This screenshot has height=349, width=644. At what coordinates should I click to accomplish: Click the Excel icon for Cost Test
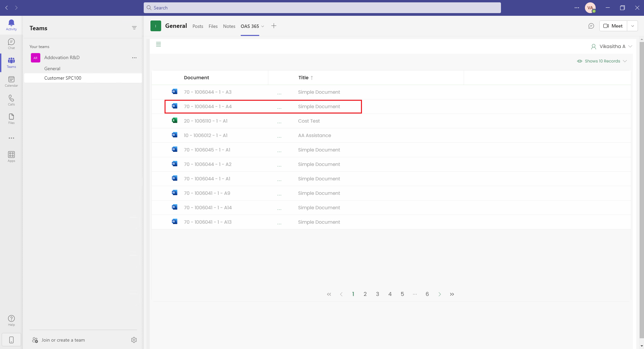[x=174, y=121]
